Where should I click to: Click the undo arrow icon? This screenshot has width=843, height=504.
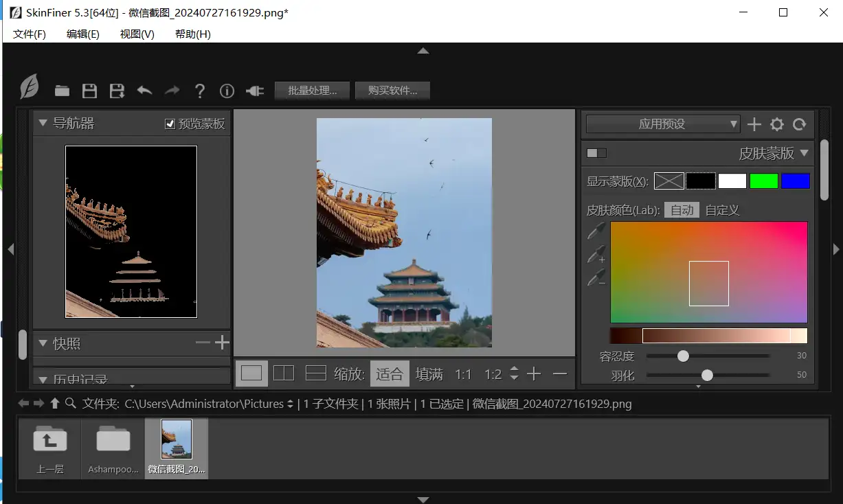click(x=144, y=91)
